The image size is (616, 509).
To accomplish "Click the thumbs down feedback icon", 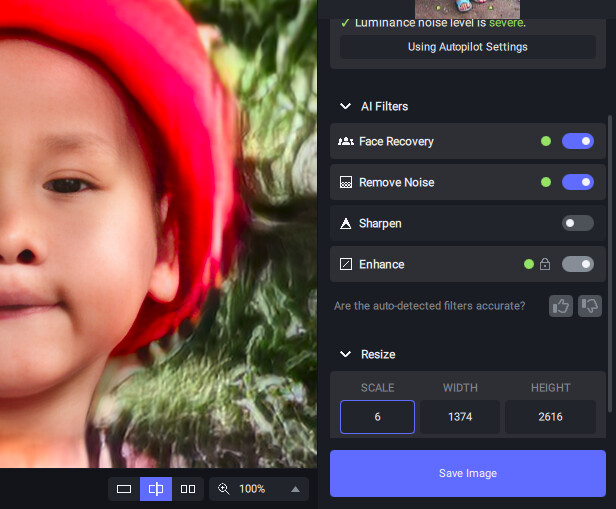I will tap(590, 306).
